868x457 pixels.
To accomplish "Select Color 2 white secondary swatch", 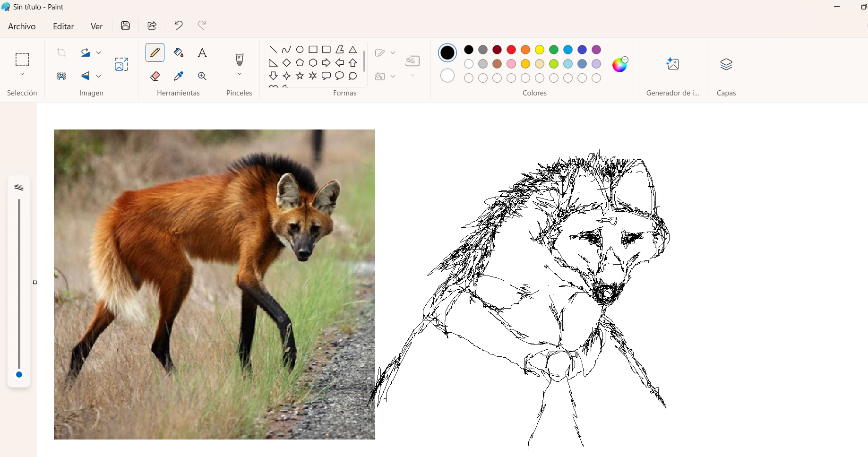I will click(447, 76).
